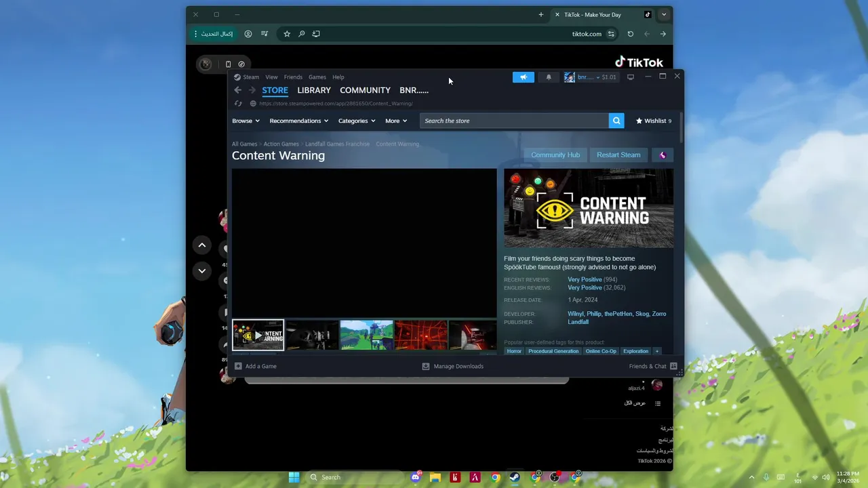Open Steam notifications bell
Image resolution: width=868 pixels, height=488 pixels.
549,77
